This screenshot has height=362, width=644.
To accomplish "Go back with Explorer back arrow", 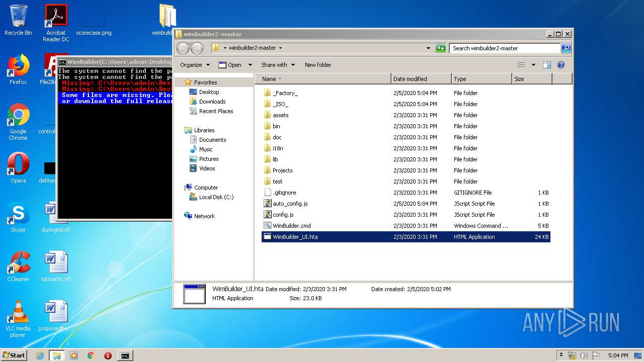I will 183,48.
